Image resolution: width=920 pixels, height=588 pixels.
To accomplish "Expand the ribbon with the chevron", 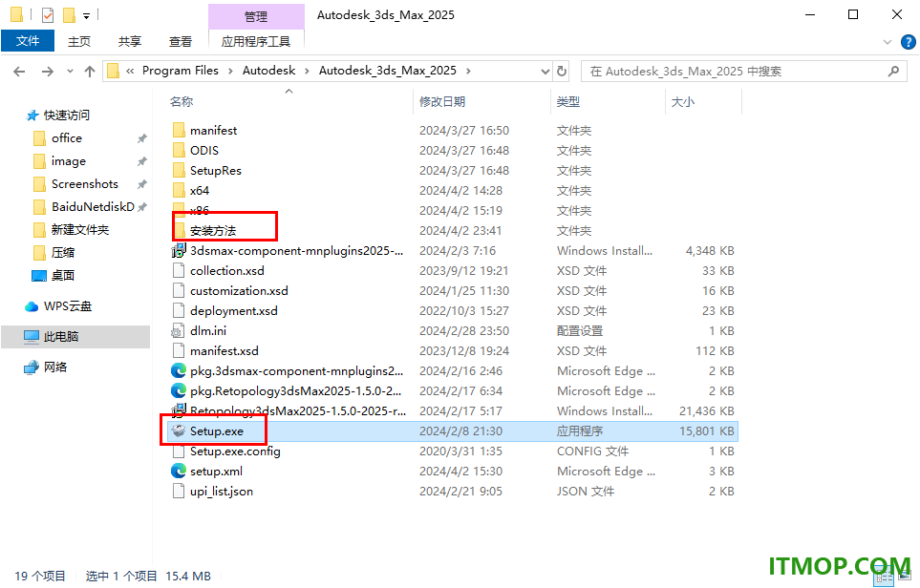I will click(x=888, y=42).
